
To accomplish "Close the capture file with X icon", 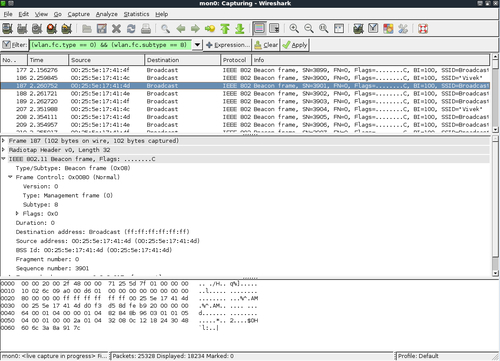I will 116,29.
